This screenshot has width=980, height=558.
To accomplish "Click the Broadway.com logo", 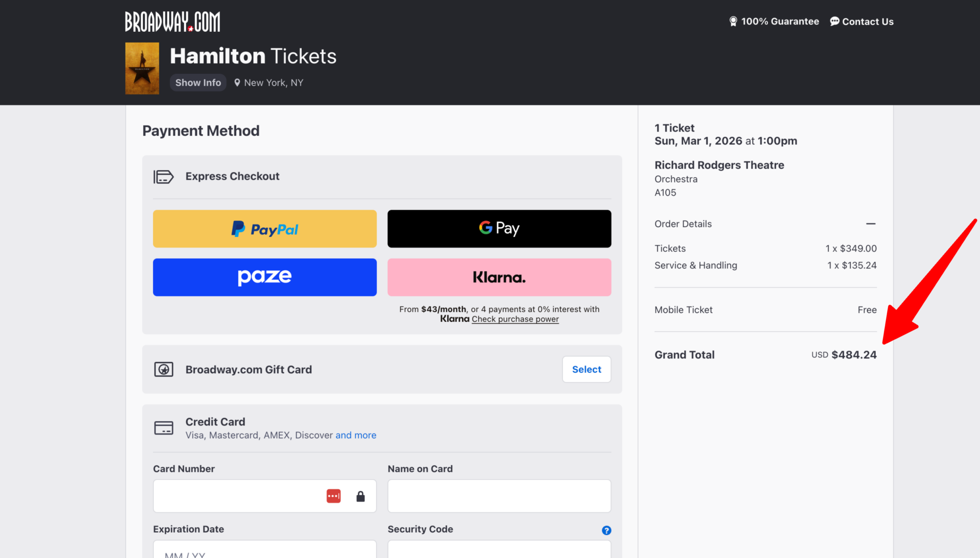I will click(x=172, y=22).
